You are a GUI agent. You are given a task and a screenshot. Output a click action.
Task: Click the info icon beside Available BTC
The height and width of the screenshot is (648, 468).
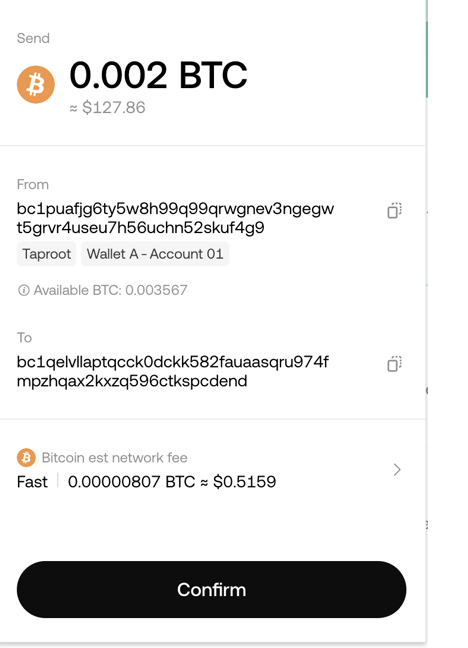[24, 290]
